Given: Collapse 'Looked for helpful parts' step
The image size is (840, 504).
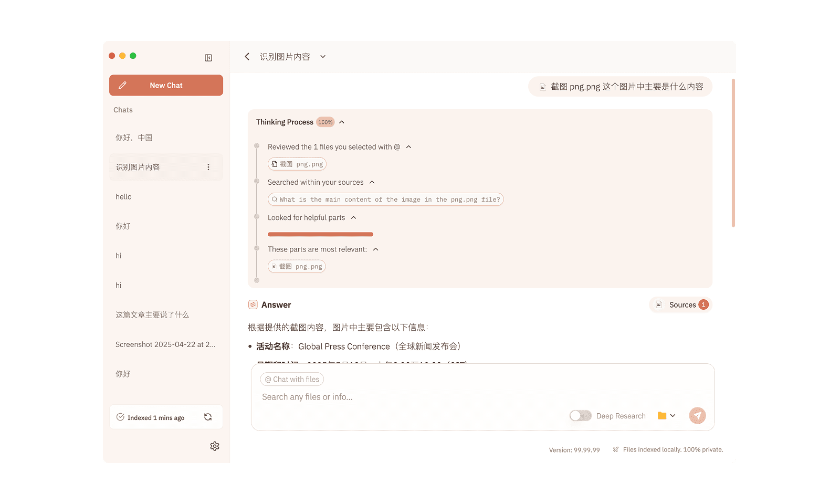Looking at the screenshot, I should 354,217.
